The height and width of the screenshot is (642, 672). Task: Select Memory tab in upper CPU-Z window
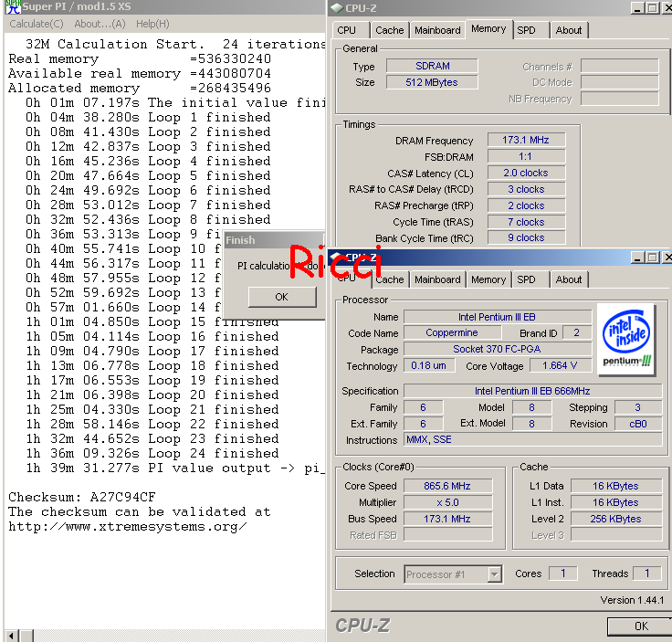click(488, 29)
